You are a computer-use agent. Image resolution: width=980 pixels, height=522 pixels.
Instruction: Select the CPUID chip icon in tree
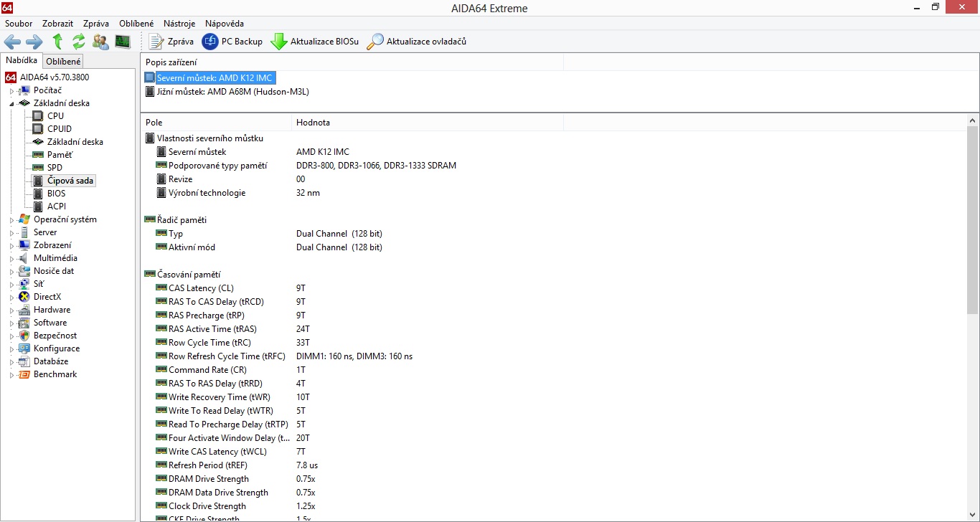pos(38,129)
